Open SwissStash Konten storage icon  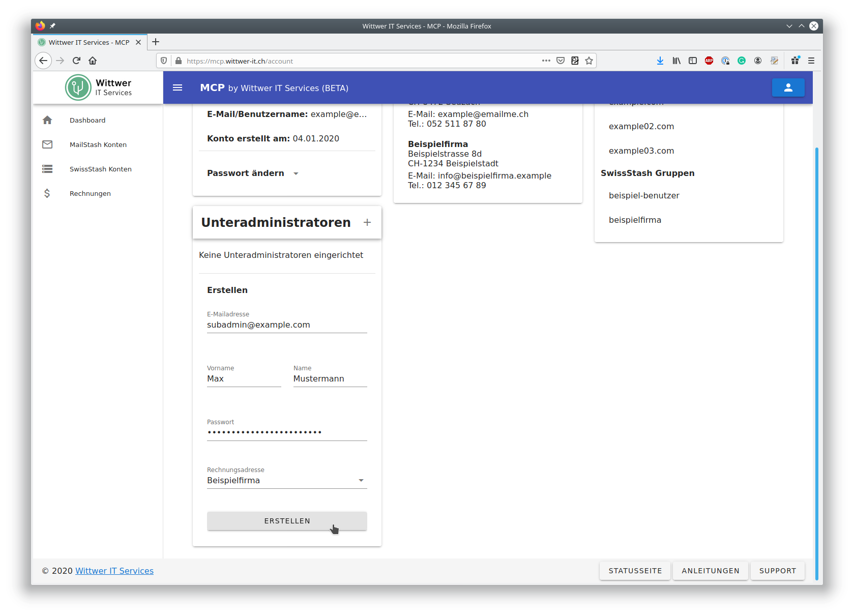(x=47, y=169)
